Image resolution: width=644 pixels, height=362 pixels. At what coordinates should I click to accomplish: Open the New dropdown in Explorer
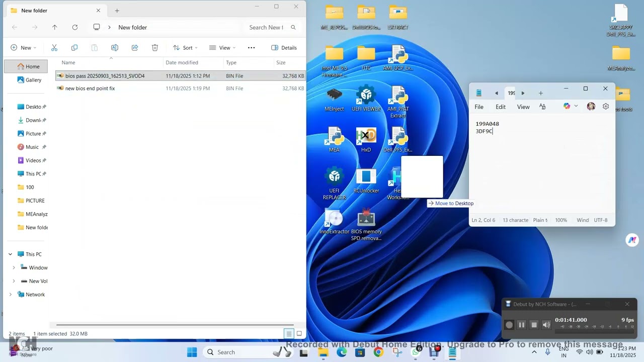coord(24,48)
